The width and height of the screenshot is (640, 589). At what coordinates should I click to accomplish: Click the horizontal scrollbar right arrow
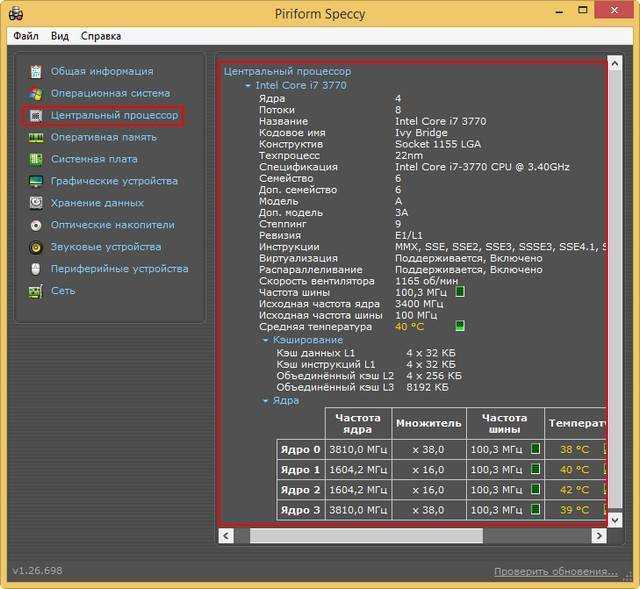click(x=599, y=536)
